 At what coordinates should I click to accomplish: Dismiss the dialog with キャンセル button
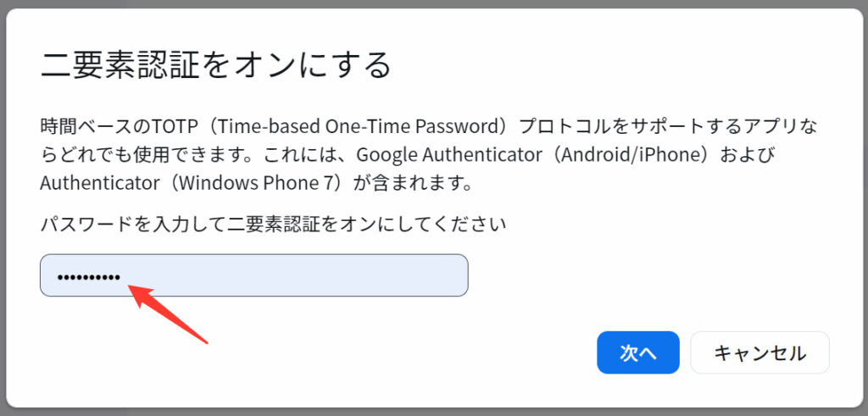pyautogui.click(x=759, y=352)
